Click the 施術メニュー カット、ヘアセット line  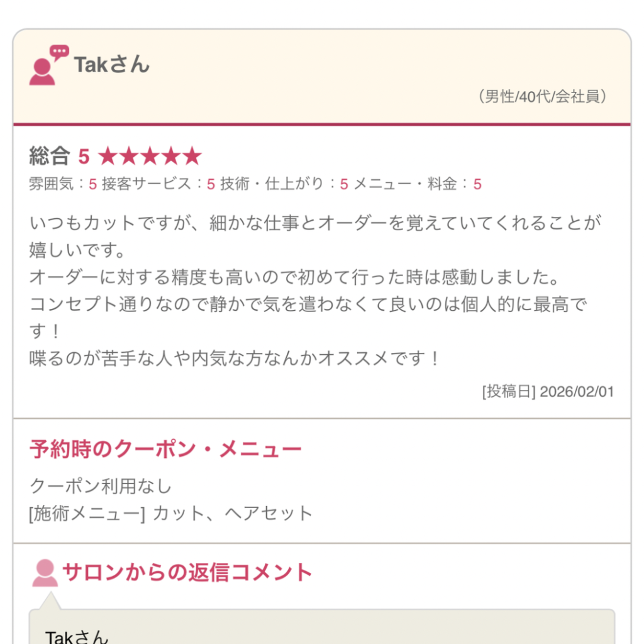click(171, 513)
